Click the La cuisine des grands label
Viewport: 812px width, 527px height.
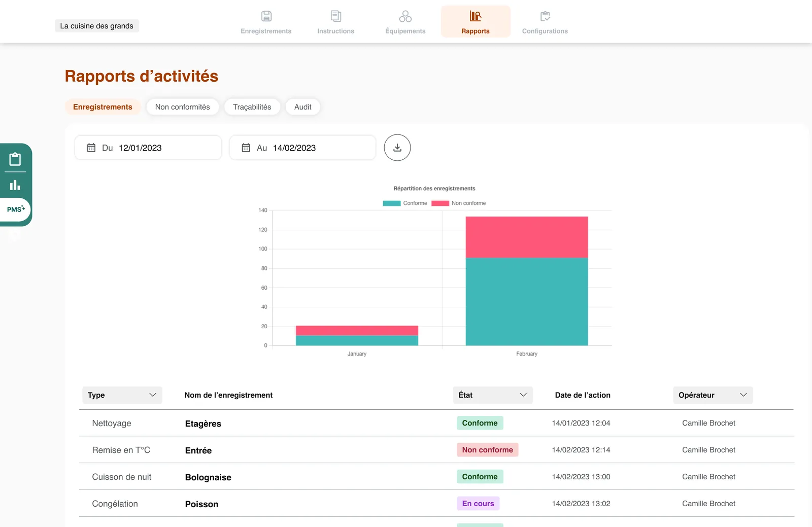point(97,26)
